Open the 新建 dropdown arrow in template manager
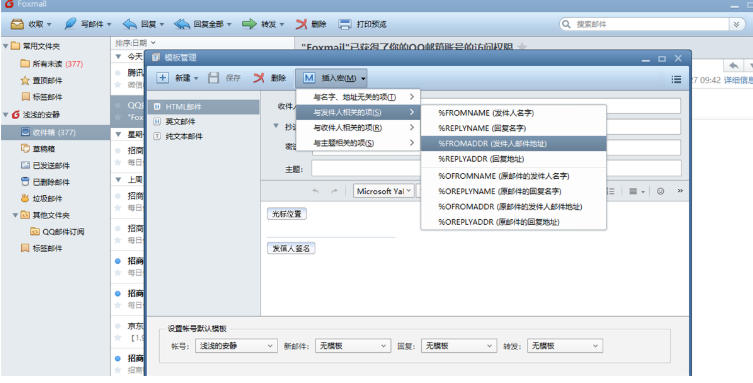This screenshot has height=383, width=753. point(196,78)
